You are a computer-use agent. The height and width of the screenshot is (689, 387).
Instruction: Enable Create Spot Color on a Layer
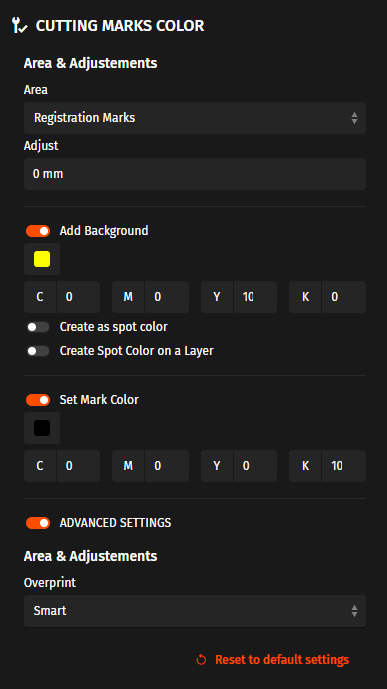[38, 351]
